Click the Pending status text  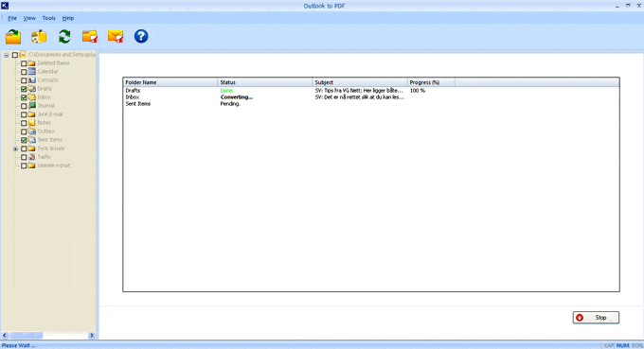point(230,104)
